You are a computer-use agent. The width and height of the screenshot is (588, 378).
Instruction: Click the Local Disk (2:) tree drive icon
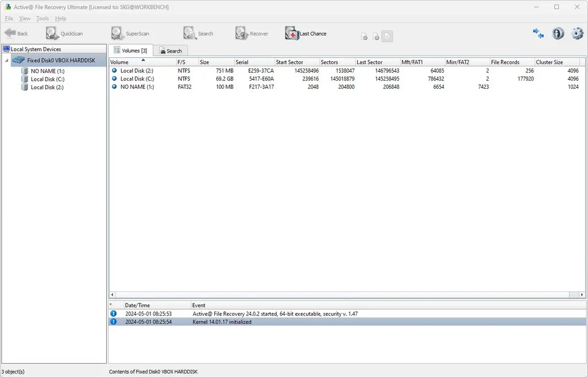click(x=25, y=87)
